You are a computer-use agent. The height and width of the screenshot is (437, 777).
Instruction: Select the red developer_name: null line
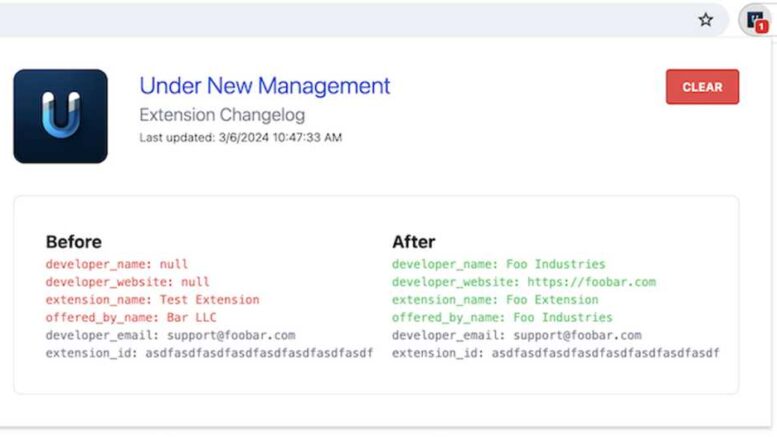[116, 264]
